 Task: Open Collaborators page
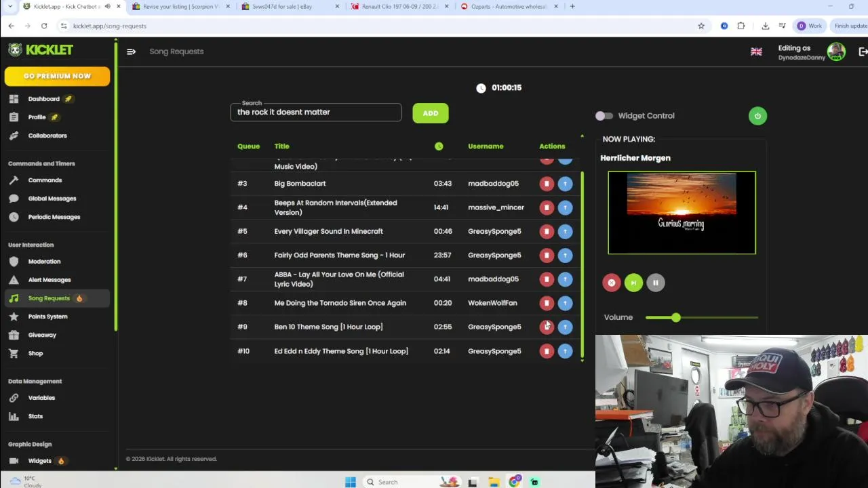[x=47, y=136]
